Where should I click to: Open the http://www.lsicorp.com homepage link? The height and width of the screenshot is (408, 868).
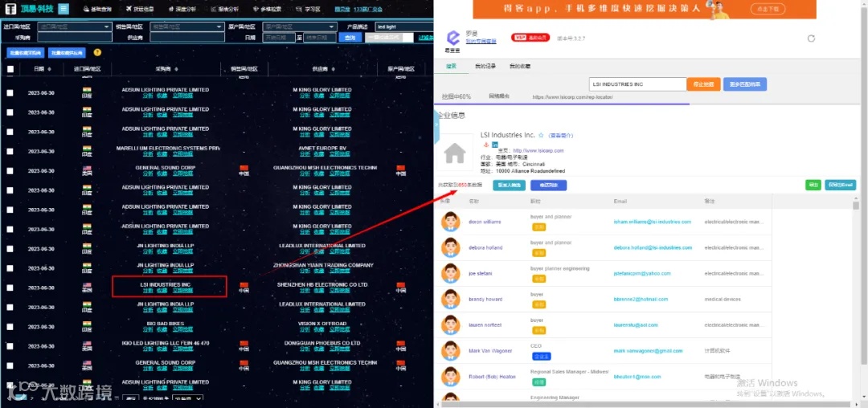coord(538,150)
